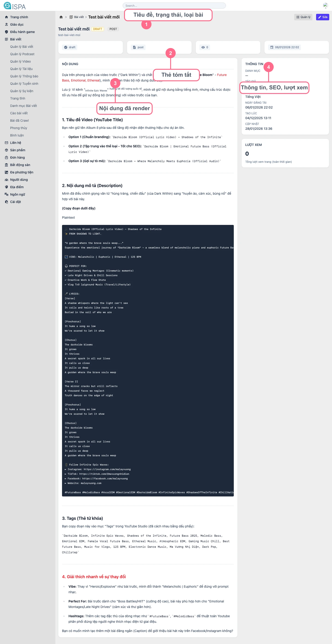Click the Sửa edit button
This screenshot has height=644, width=332.
tap(323, 17)
